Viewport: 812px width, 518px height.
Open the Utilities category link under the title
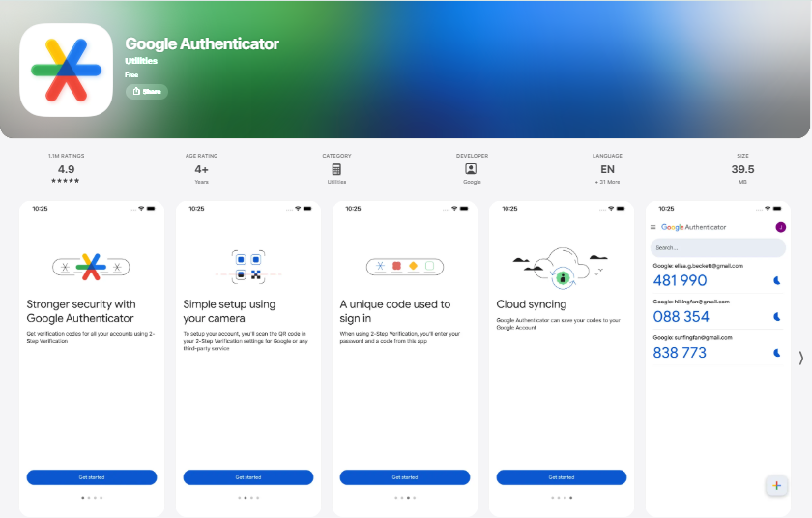coord(141,61)
